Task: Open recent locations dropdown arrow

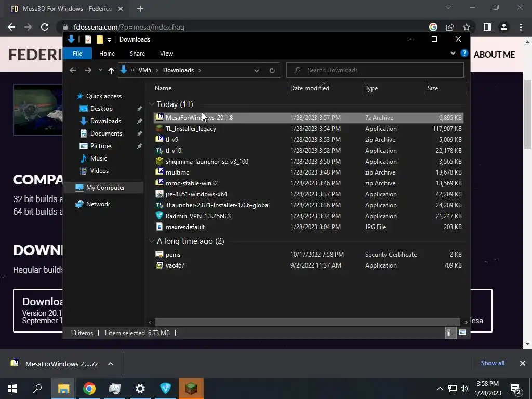Action: coord(100,70)
